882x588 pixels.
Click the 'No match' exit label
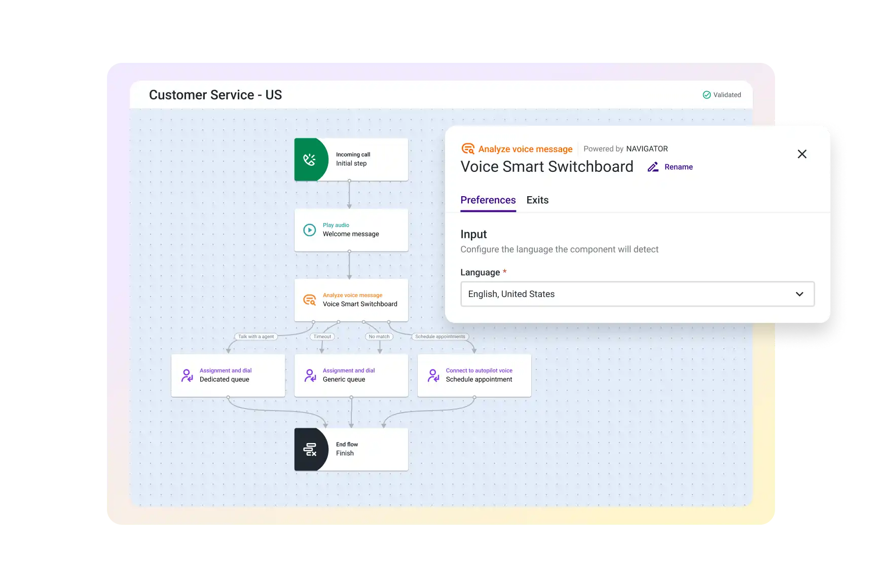379,337
